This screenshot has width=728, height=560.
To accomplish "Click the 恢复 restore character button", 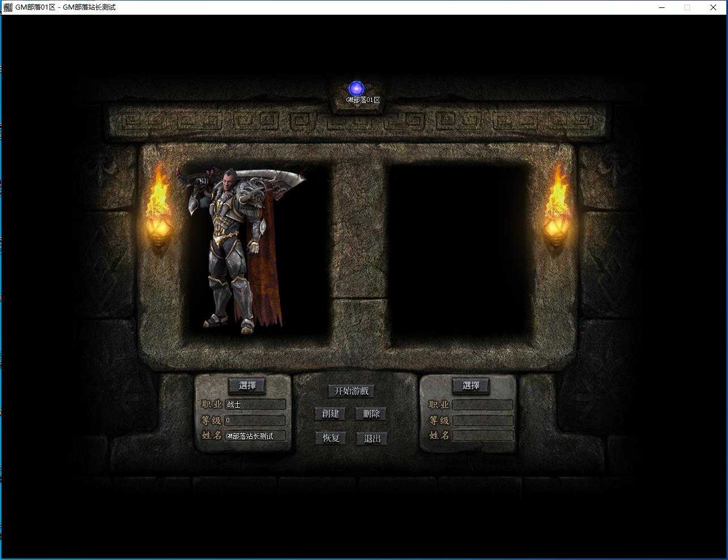I will click(331, 438).
